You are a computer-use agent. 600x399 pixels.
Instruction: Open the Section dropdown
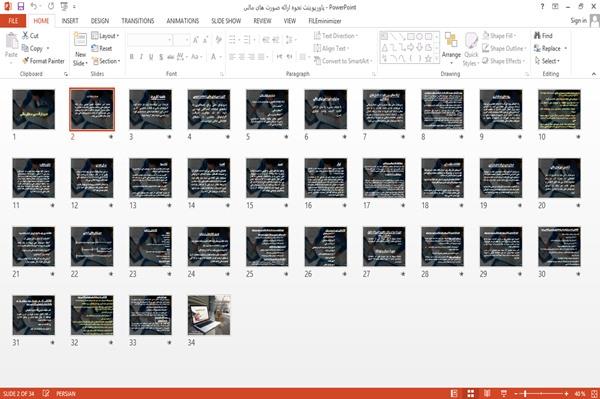[106, 61]
